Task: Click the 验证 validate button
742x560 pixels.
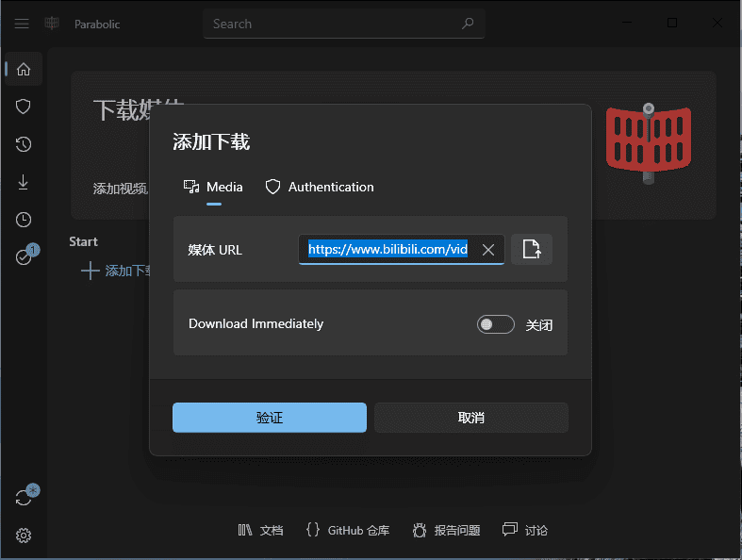Action: (x=270, y=418)
